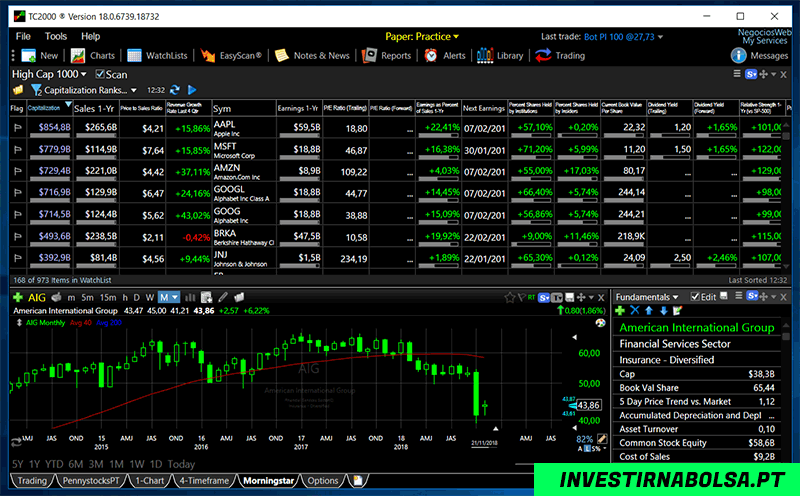This screenshot has width=800, height=496.
Task: Open the Reports toolbar item
Action: [386, 56]
